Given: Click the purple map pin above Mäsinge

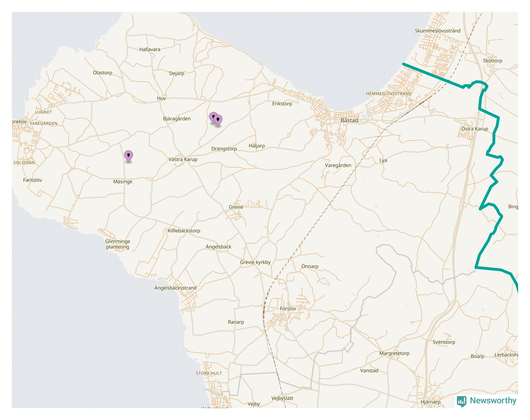Looking at the screenshot, I should coord(129,156).
